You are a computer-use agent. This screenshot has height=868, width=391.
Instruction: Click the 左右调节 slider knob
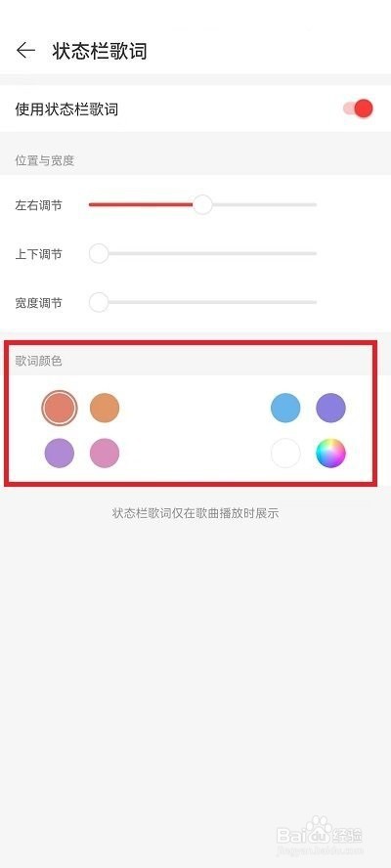202,205
